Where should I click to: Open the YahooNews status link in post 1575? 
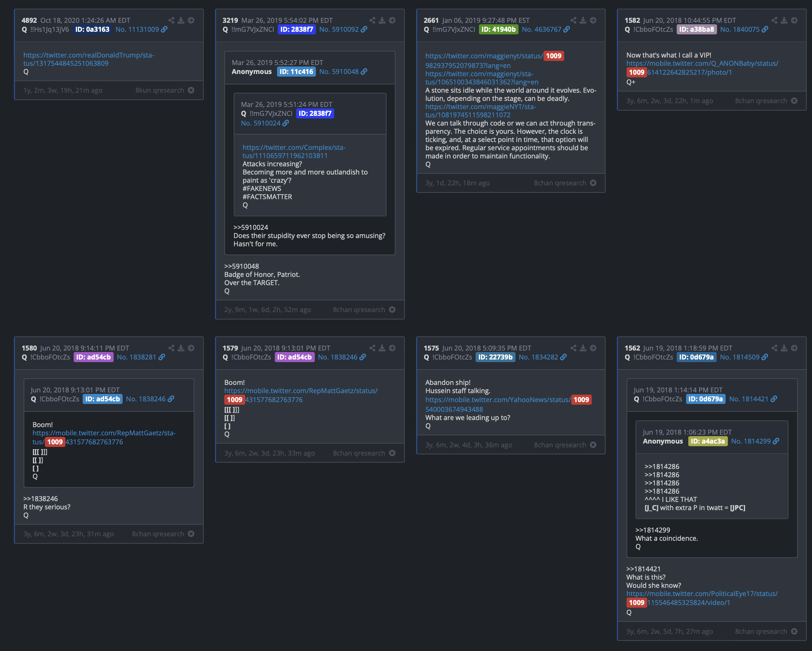pos(508,404)
